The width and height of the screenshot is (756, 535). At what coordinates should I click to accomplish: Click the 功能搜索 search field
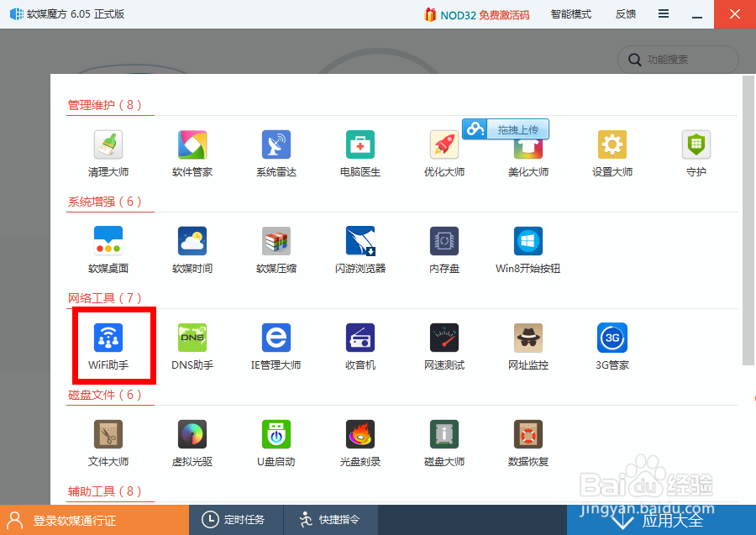[x=678, y=60]
